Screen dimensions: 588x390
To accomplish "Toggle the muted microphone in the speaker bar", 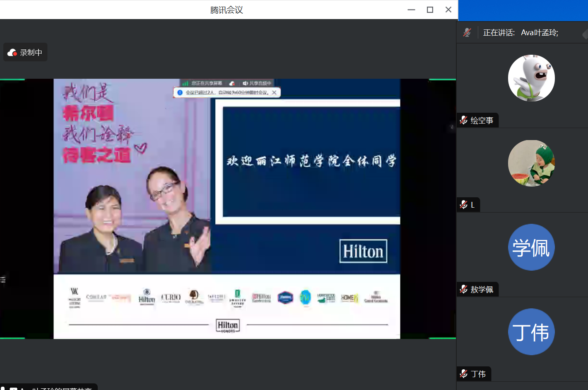I will click(467, 33).
